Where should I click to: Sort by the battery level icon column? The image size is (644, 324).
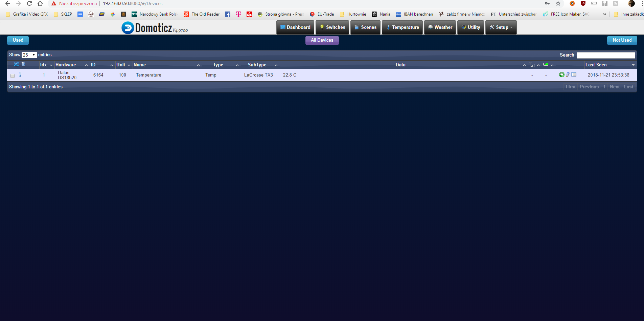(x=546, y=65)
